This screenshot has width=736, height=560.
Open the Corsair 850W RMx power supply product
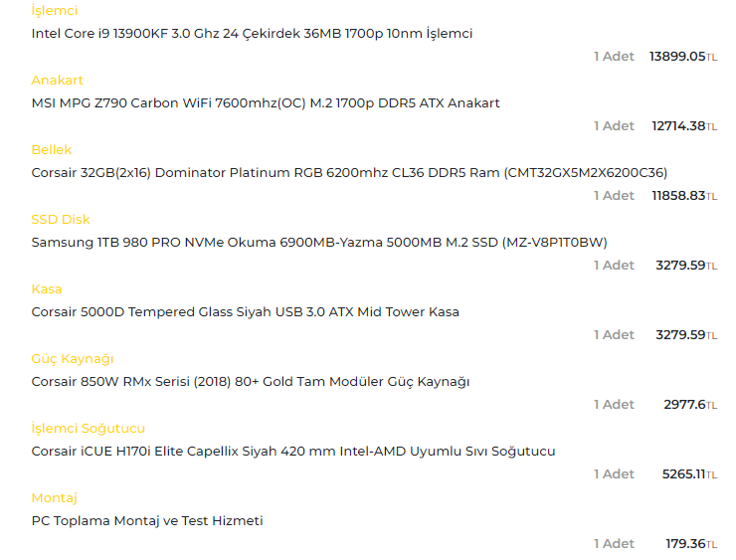pos(250,382)
